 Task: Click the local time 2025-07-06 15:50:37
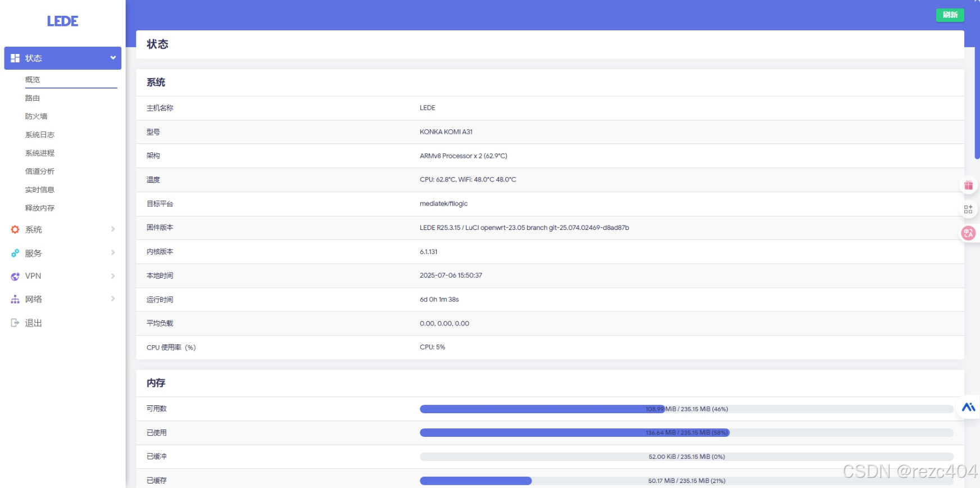point(451,275)
